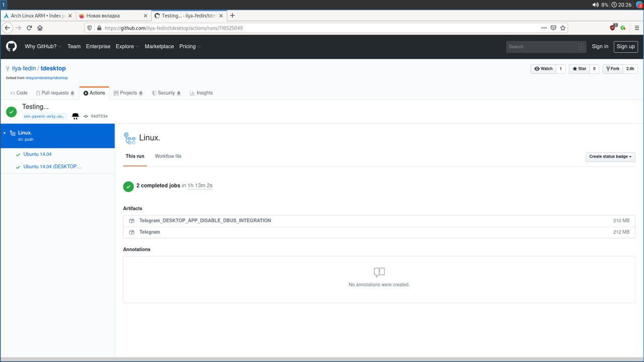644x362 pixels.
Task: Open the 2.8k fork count
Action: [x=630, y=69]
